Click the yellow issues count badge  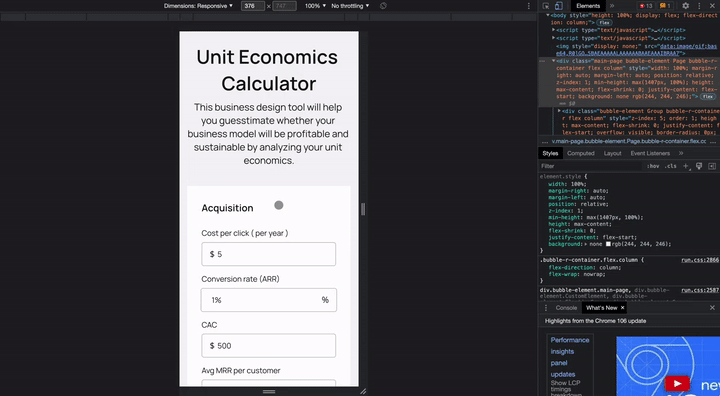pyautogui.click(x=665, y=6)
